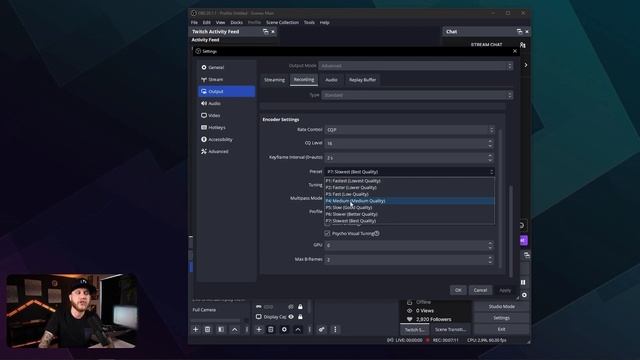Open Help menu
This screenshot has width=640, height=360.
tap(324, 22)
